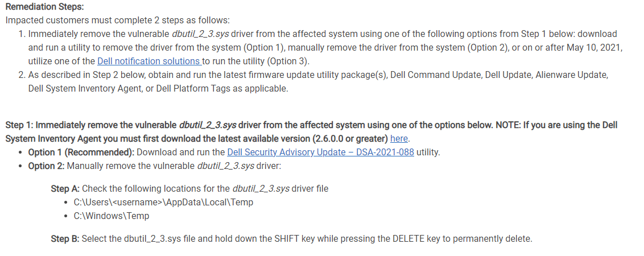Select the "Option 1 (Recommended):" bullet label
This screenshot has width=644, height=256.
click(81, 152)
